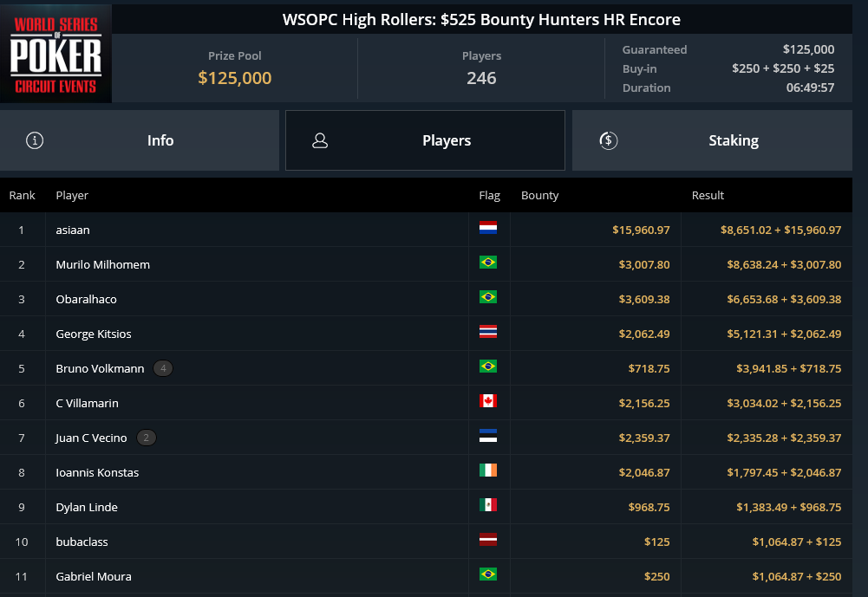Click the Irish flag for Ioannis Konstas

coord(488,470)
